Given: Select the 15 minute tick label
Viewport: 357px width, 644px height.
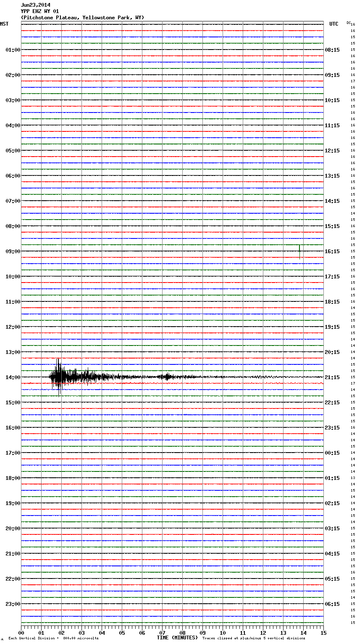Looking at the screenshot, I should pyautogui.click(x=323, y=633).
